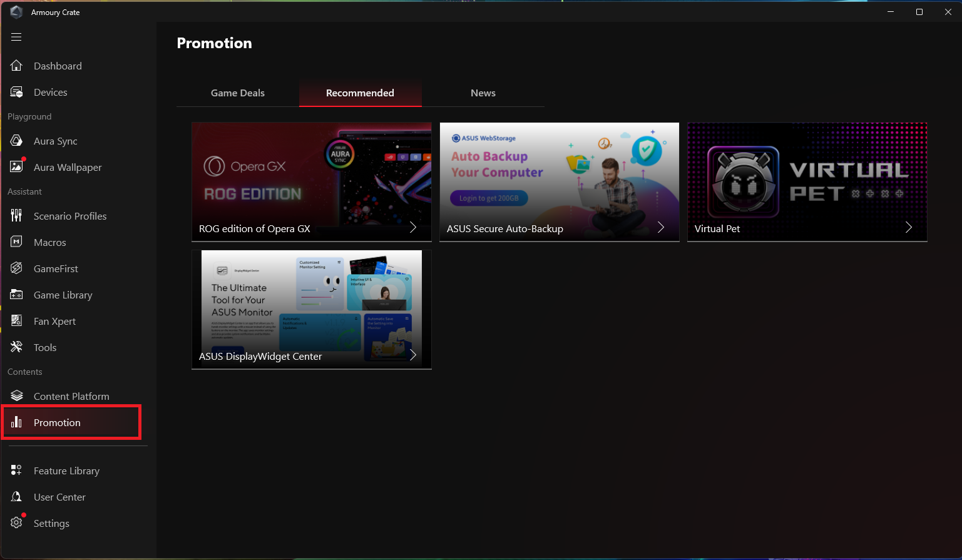962x560 pixels.
Task: Open Feature Library label in sidebar
Action: (x=66, y=471)
